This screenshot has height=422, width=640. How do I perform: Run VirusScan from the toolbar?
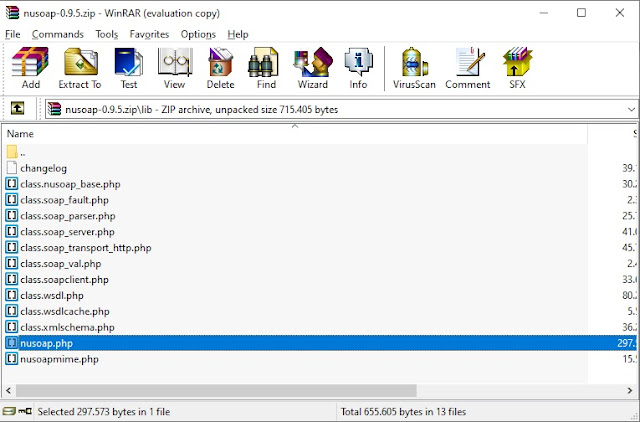tap(414, 62)
